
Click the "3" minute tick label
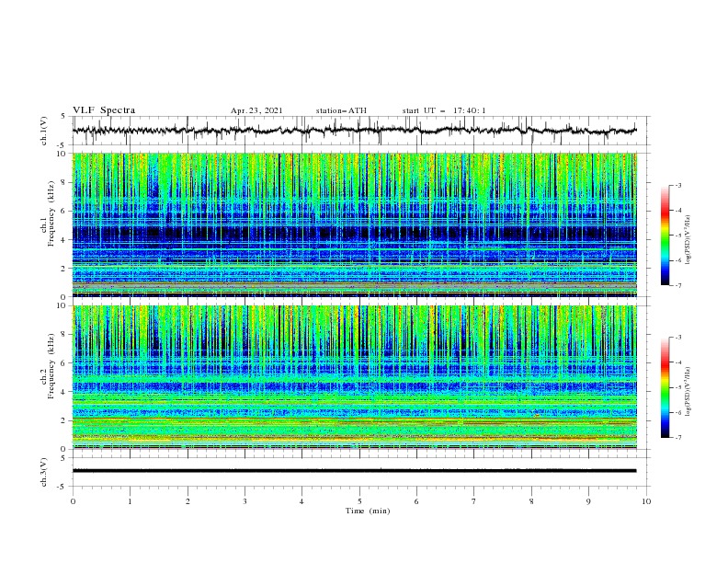pyautogui.click(x=245, y=501)
